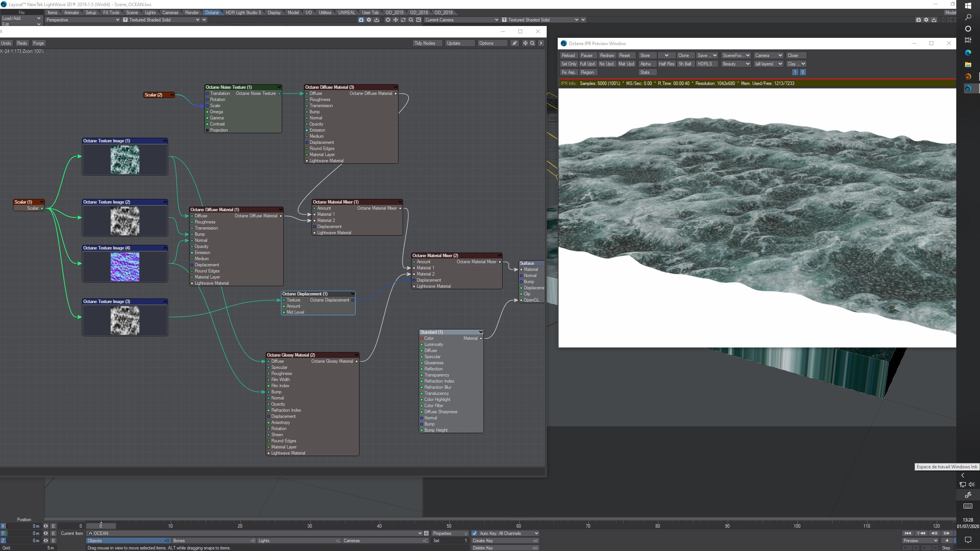
Task: Click the node editor pan arrows icon
Action: [x=525, y=43]
